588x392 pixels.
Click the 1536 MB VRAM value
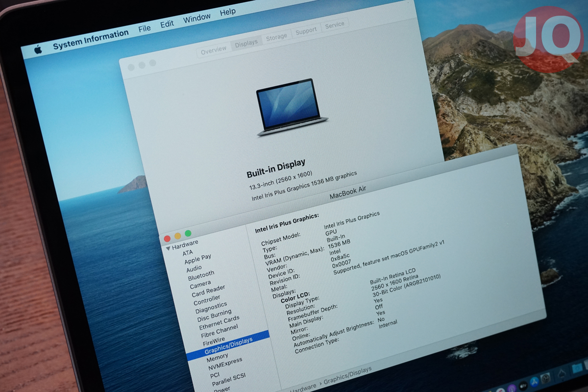339,245
